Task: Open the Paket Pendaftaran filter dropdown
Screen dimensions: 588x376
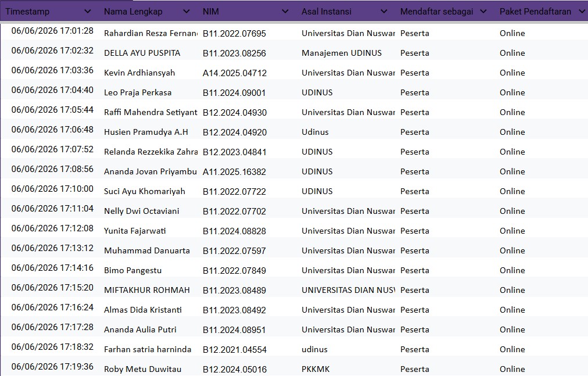Action: coord(582,12)
